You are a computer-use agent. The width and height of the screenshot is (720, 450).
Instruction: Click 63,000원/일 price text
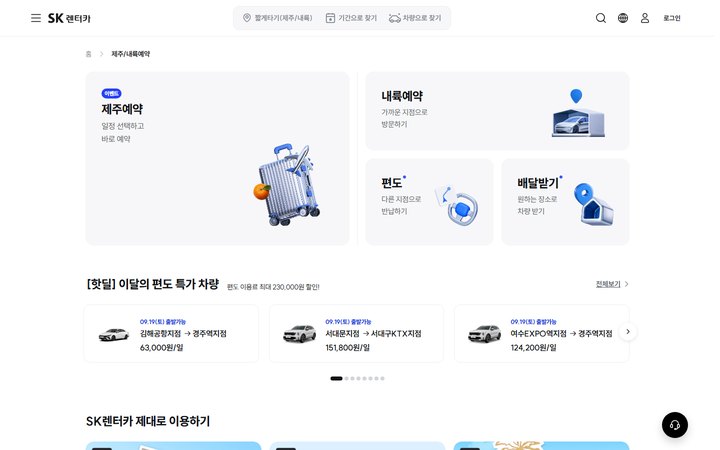pyautogui.click(x=162, y=348)
